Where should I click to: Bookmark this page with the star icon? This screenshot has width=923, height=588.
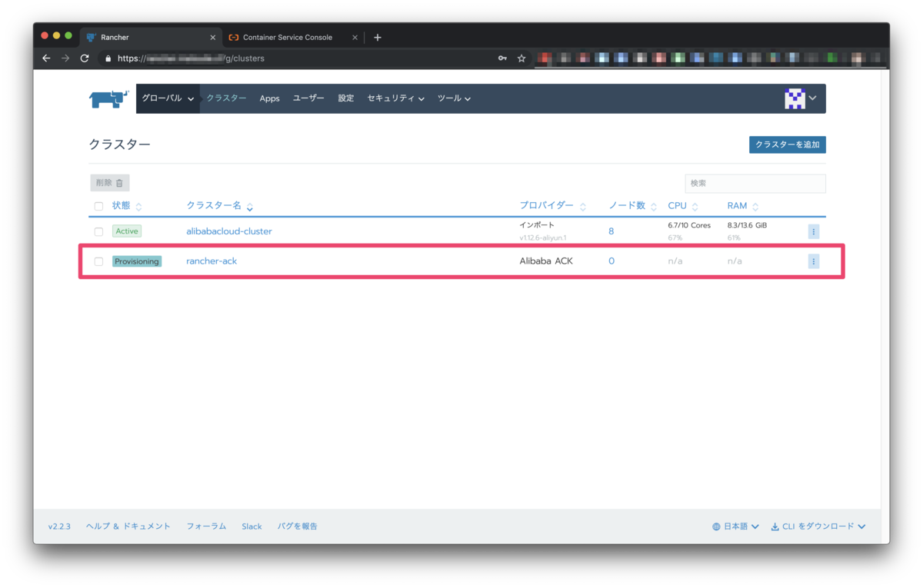[x=521, y=58]
